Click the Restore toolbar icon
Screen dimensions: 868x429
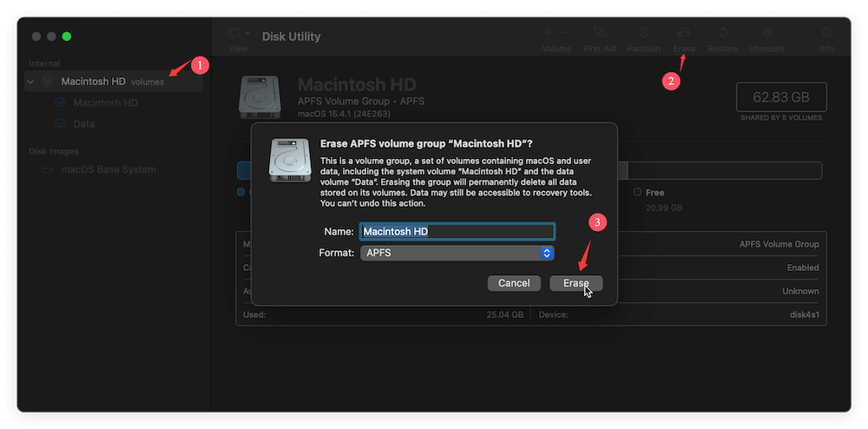[723, 32]
